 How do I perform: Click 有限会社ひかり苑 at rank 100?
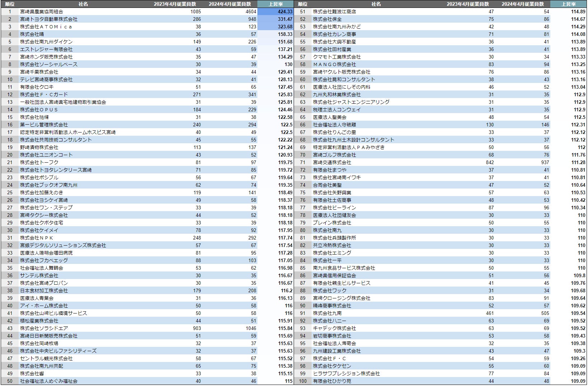332,381
